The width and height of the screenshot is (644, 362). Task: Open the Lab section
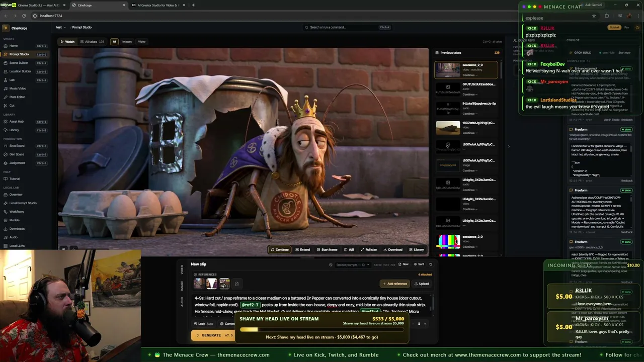[25, 80]
